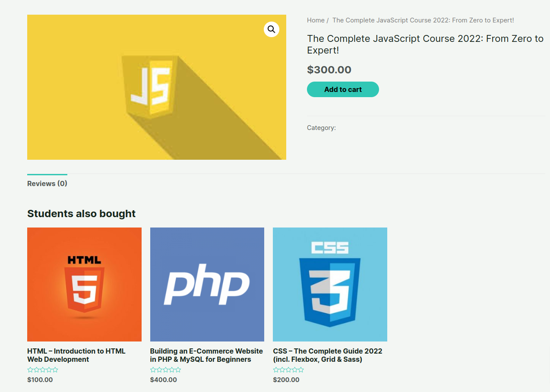Image resolution: width=550 pixels, height=392 pixels.
Task: Click the magnifying glass zoom icon
Action: pyautogui.click(x=271, y=29)
